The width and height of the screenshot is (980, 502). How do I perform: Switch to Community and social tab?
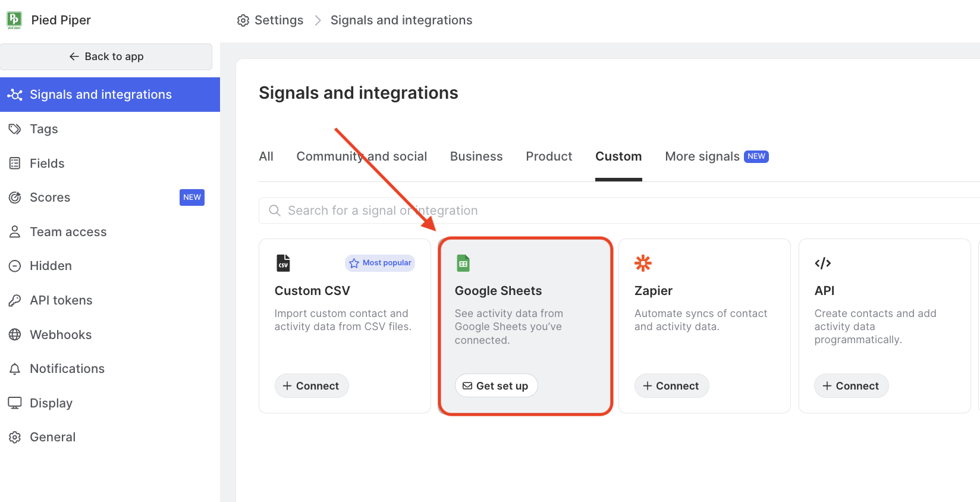[x=362, y=156]
